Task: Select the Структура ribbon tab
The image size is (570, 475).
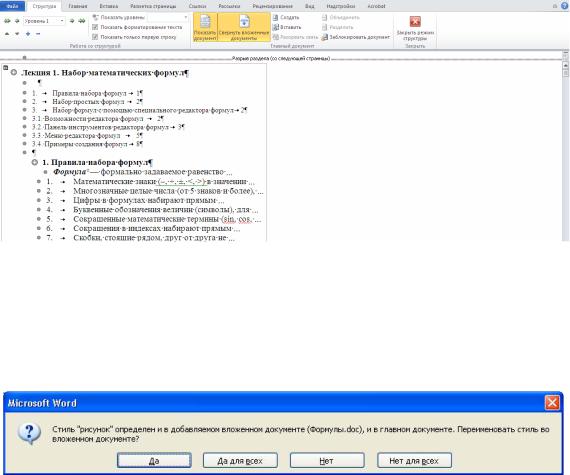Action: tap(44, 6)
